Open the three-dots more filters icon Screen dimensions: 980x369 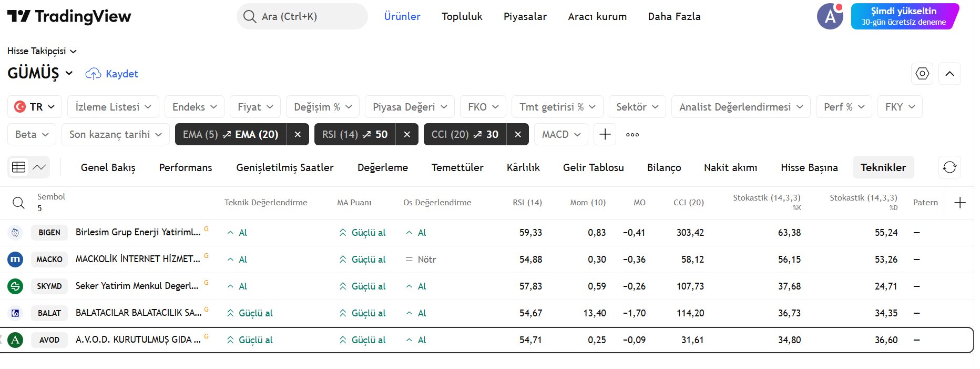632,135
